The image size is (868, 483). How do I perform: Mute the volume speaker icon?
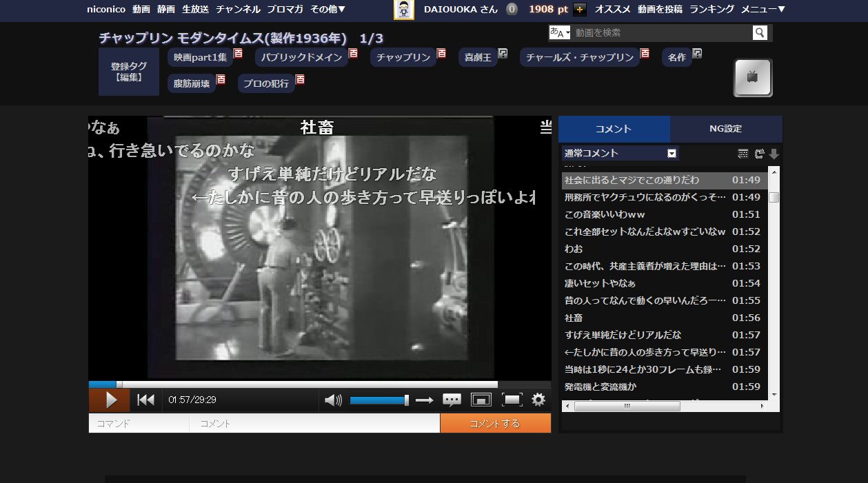click(x=333, y=400)
